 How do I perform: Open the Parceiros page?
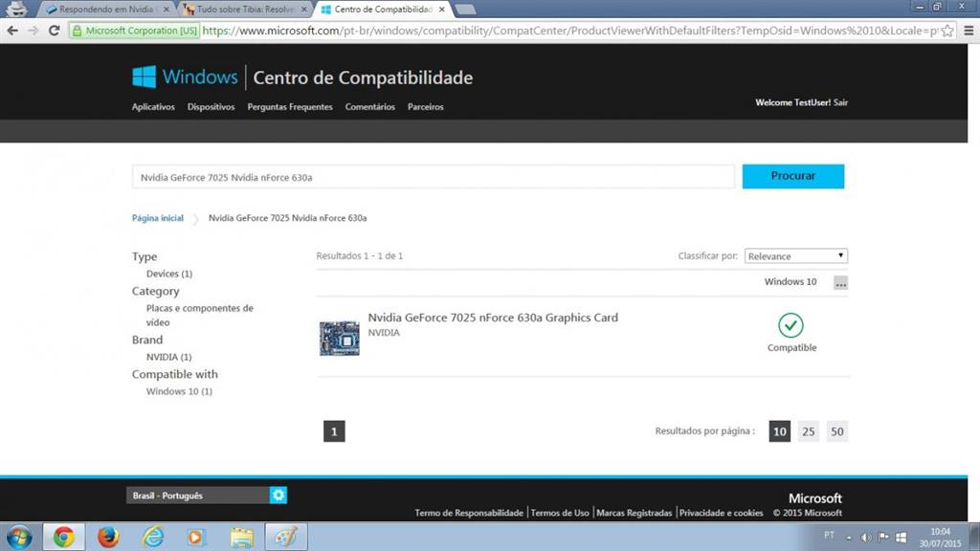(426, 107)
